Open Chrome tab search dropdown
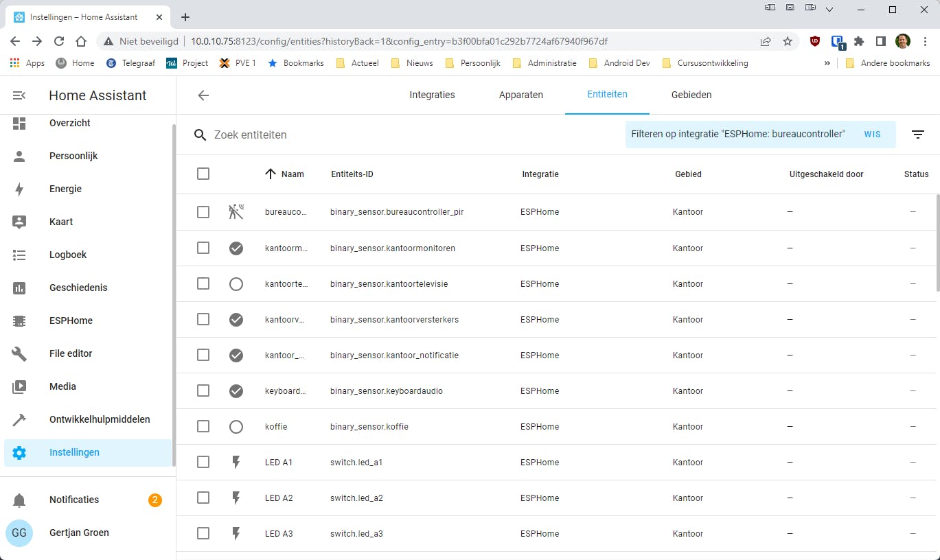The width and height of the screenshot is (940, 560). (829, 10)
